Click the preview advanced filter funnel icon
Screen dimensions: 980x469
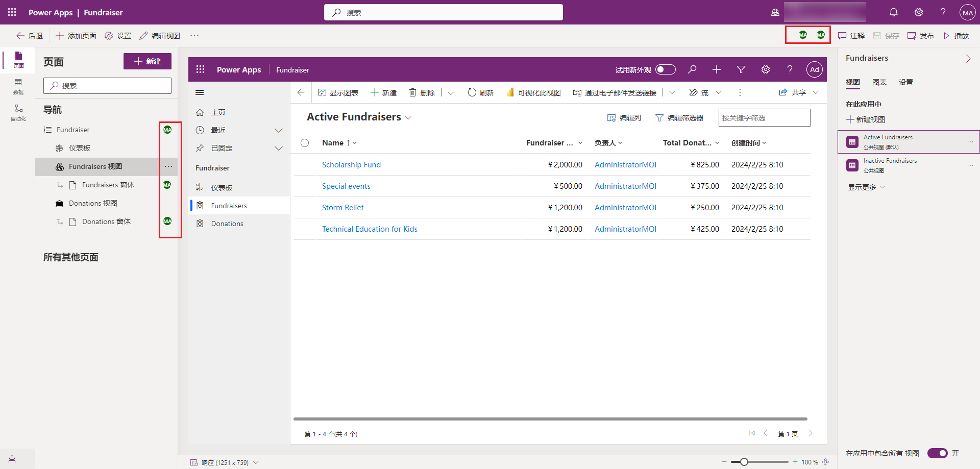click(x=741, y=69)
